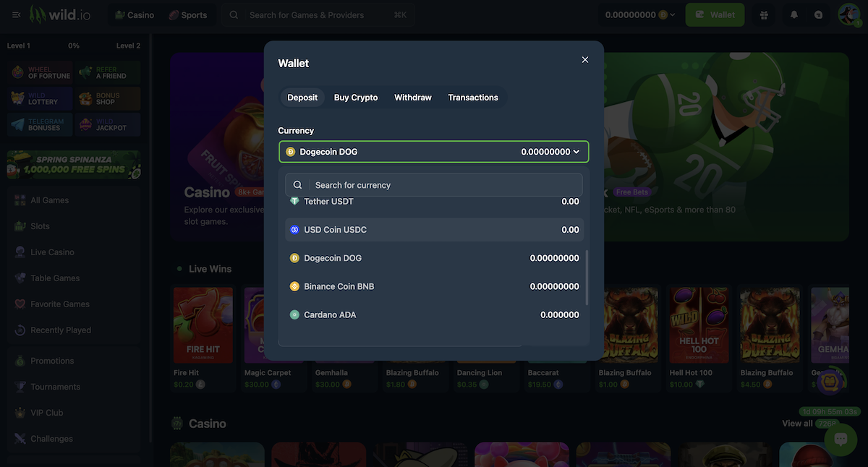Click the Challenges sidebar icon
The image size is (868, 467).
pyautogui.click(x=20, y=439)
